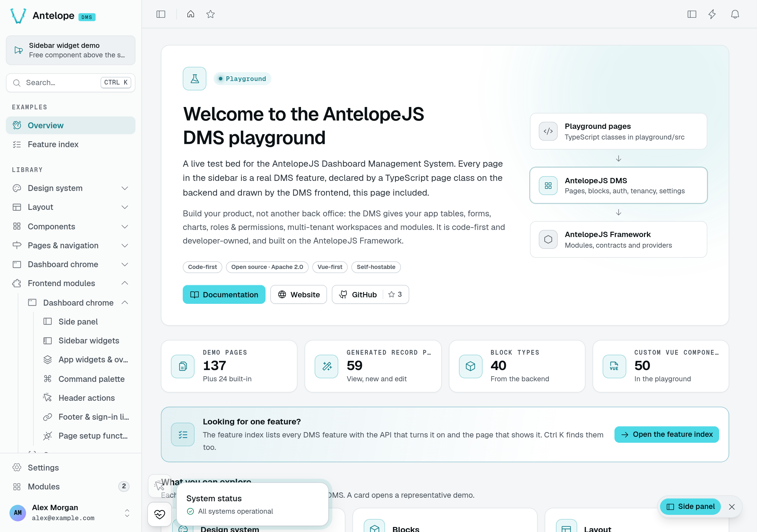This screenshot has width=757, height=532.
Task: Select Overview in the sidebar
Action: point(71,125)
